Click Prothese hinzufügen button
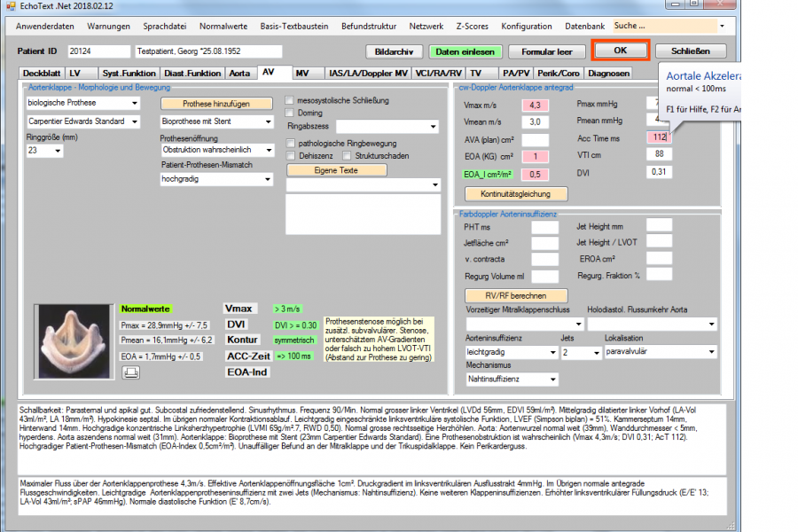 (216, 104)
